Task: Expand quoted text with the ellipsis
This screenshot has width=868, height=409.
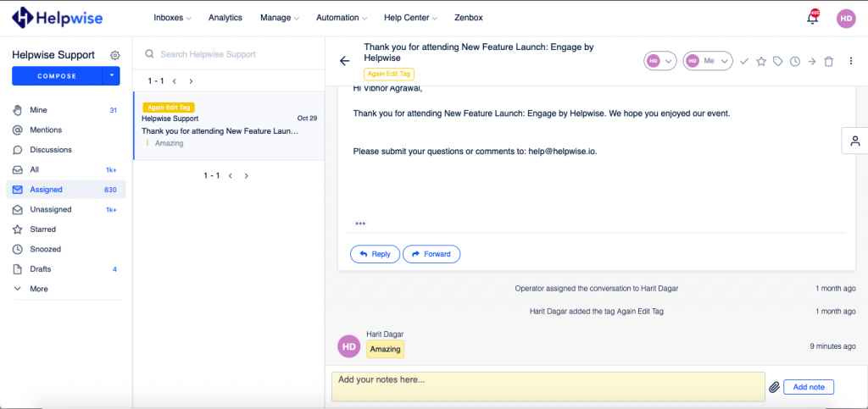Action: pyautogui.click(x=360, y=224)
